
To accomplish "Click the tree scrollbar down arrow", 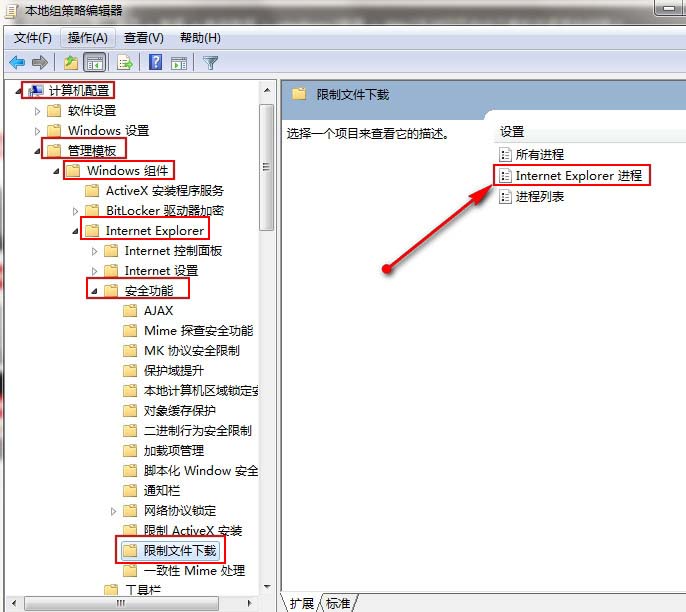I will pos(267,587).
